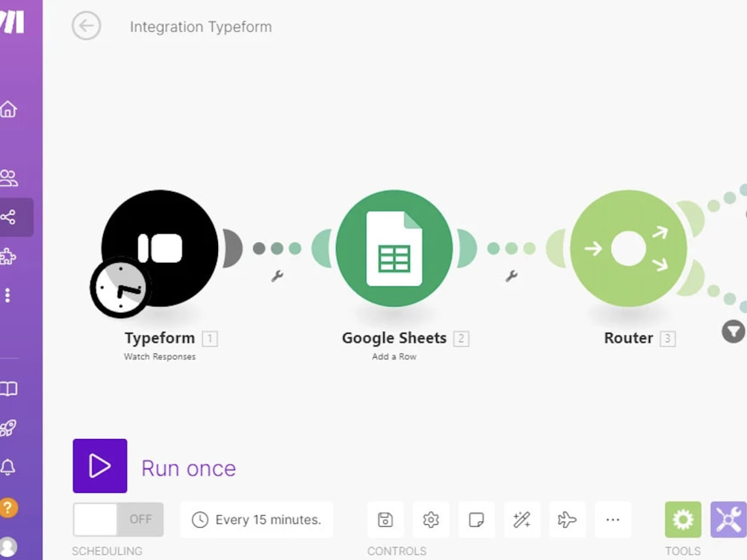The height and width of the screenshot is (560, 747).
Task: Click the Google Sheets number 2 badge
Action: (x=461, y=338)
